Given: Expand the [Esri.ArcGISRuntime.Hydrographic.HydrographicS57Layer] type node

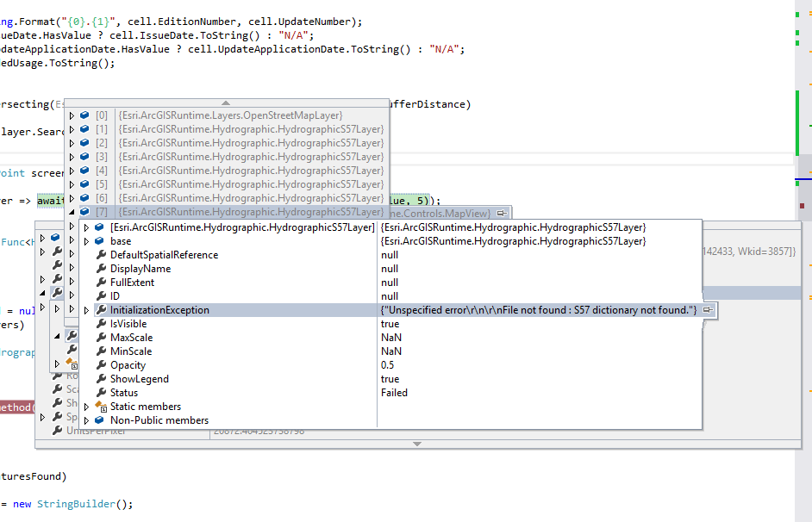Looking at the screenshot, I should pos(86,227).
